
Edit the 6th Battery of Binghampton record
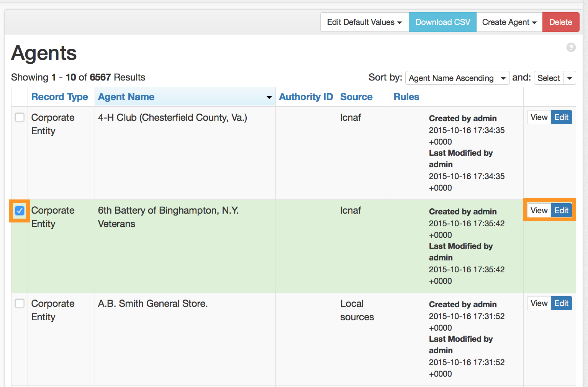(x=561, y=211)
